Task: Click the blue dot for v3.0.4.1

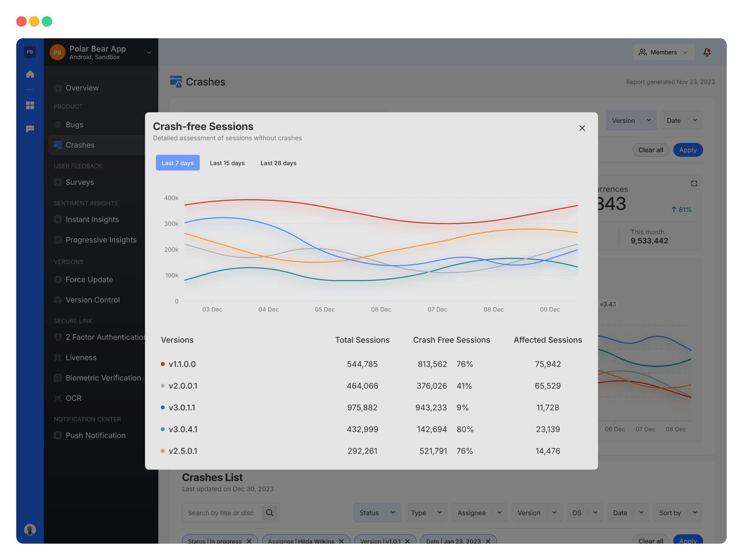Action: point(163,429)
